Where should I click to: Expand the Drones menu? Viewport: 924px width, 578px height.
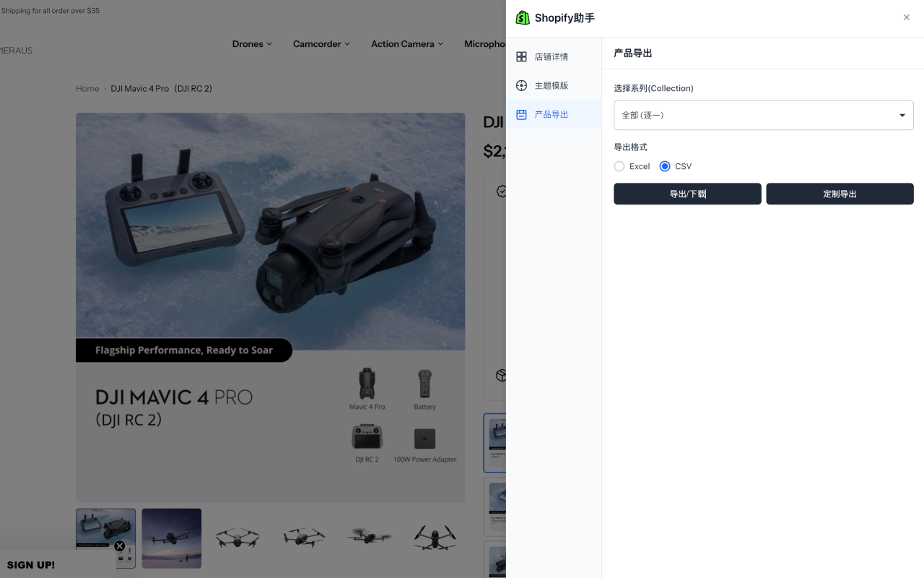[x=252, y=44]
